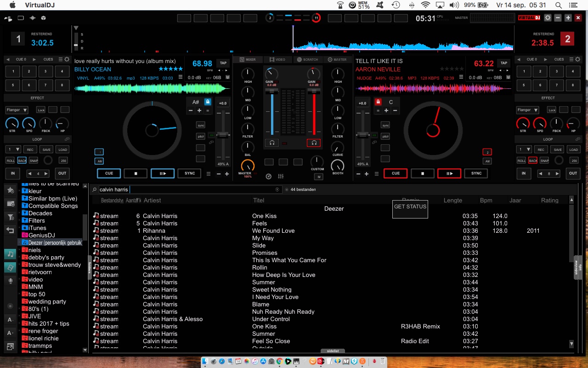Image resolution: width=588 pixels, height=368 pixels.
Task: Click the waveform view icon top-left
Action: (x=32, y=18)
